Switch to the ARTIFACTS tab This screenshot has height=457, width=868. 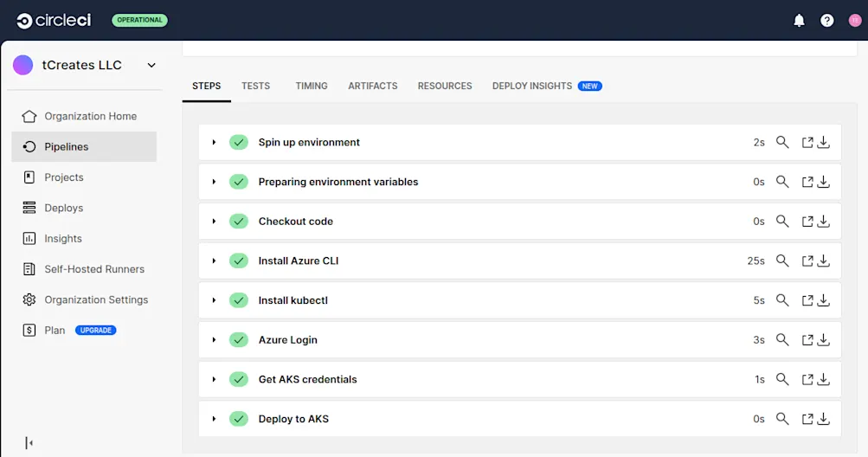click(372, 86)
